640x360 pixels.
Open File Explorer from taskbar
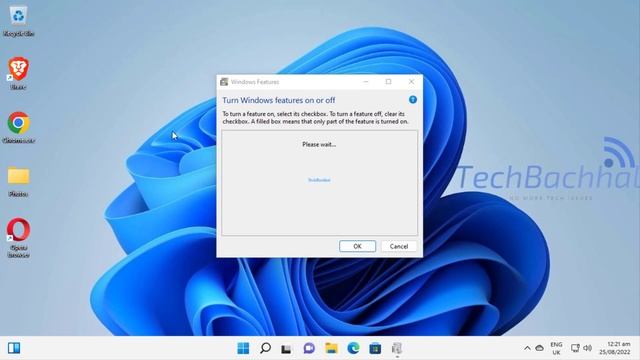[331, 348]
